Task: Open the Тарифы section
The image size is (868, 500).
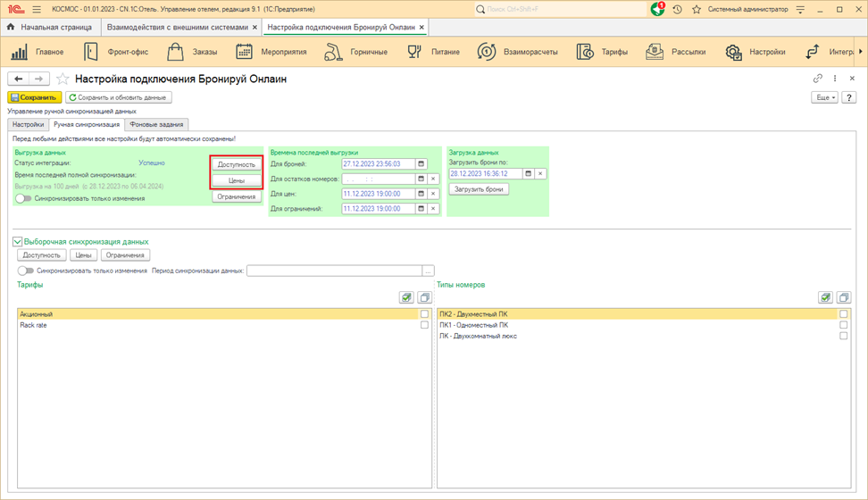Action: tap(602, 52)
